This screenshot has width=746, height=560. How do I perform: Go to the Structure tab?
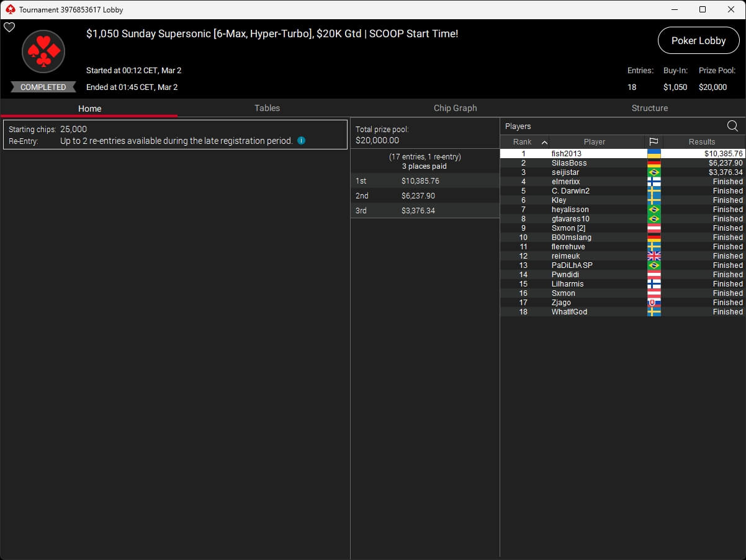pyautogui.click(x=649, y=108)
